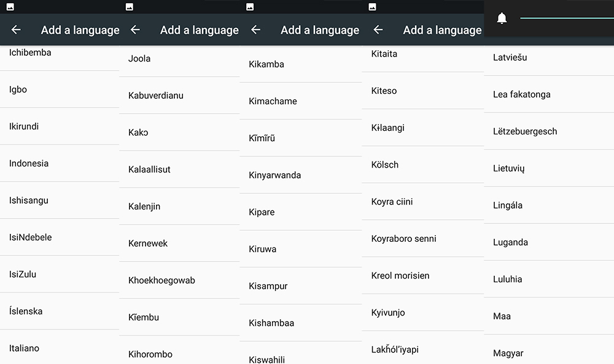Screen dimensions: 614x364
Task: Tap the notification bell icon
Action: click(x=502, y=18)
